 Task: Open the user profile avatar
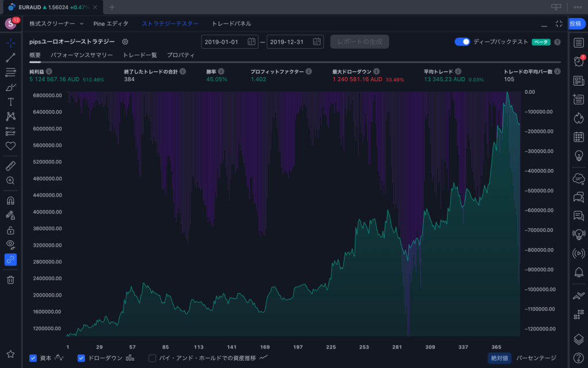(10, 24)
